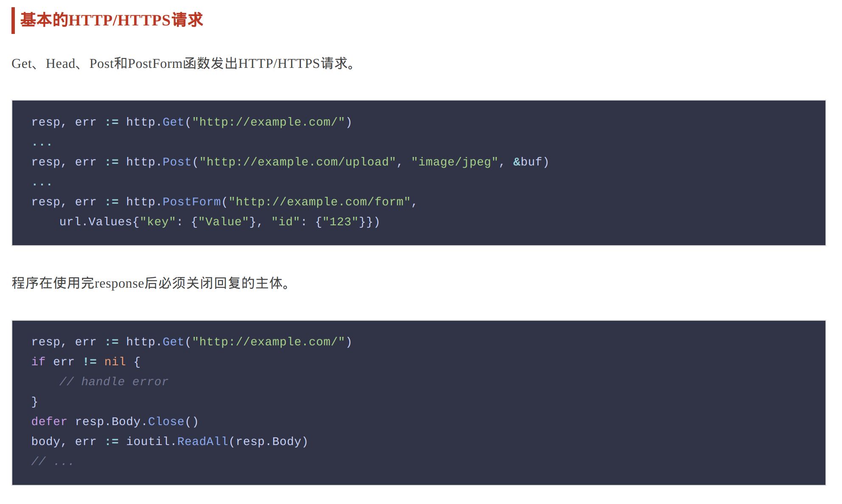
Task: Click the nil keyword in code
Action: pyautogui.click(x=115, y=362)
